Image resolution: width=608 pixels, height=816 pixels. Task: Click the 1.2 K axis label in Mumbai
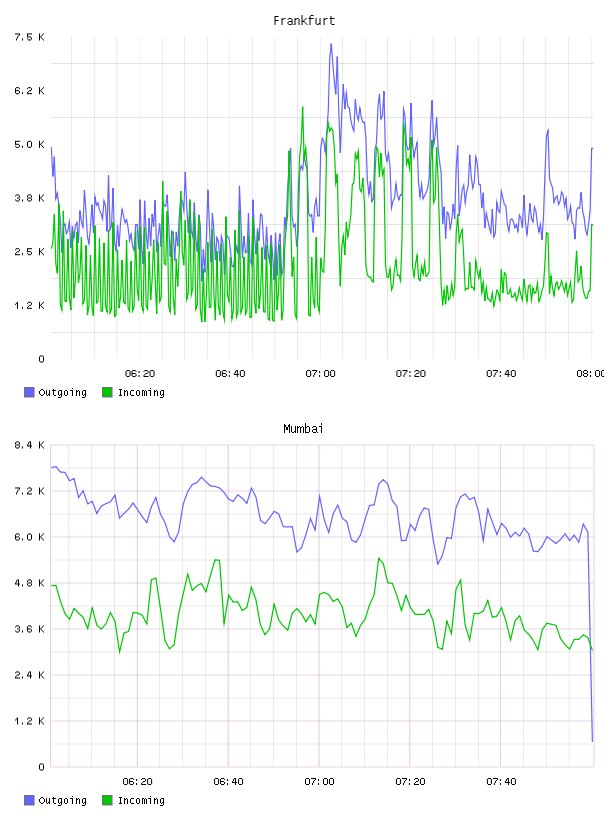[30, 721]
